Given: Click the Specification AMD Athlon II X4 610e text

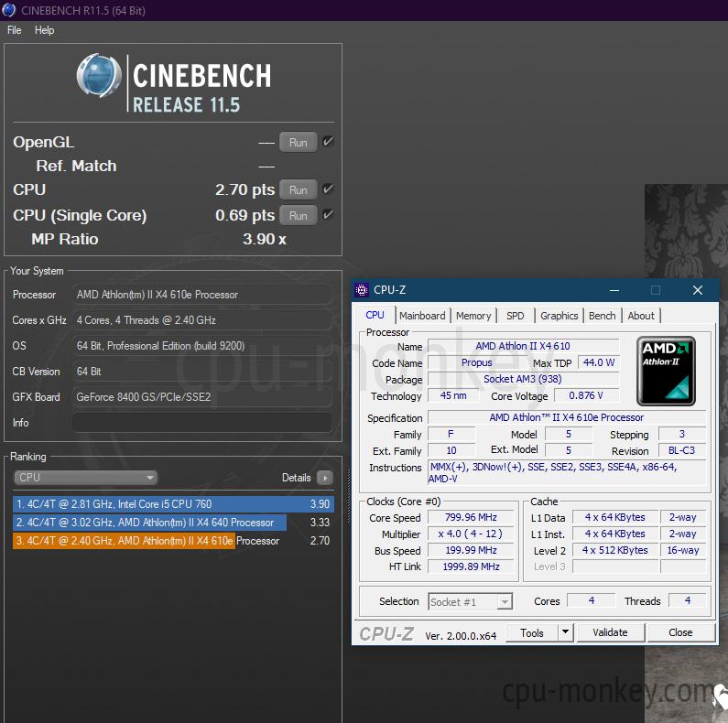Looking at the screenshot, I should (x=567, y=417).
